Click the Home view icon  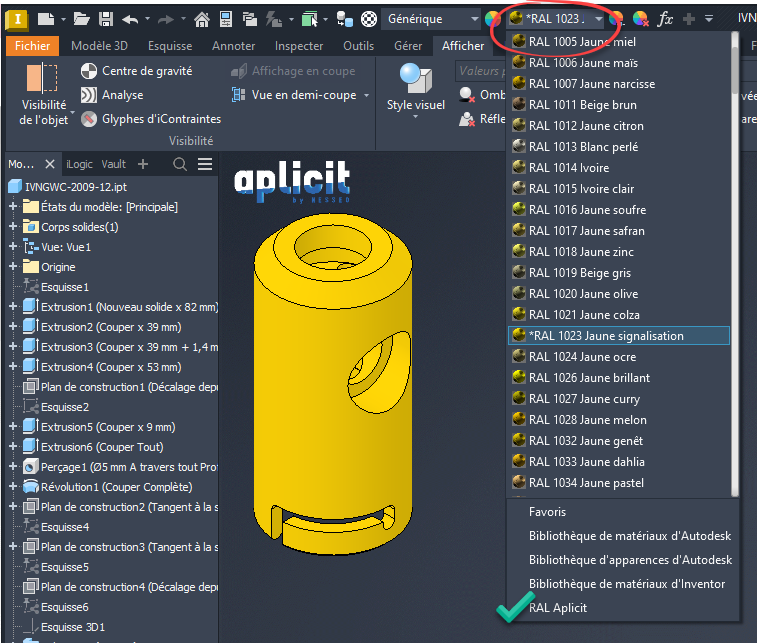click(x=201, y=18)
